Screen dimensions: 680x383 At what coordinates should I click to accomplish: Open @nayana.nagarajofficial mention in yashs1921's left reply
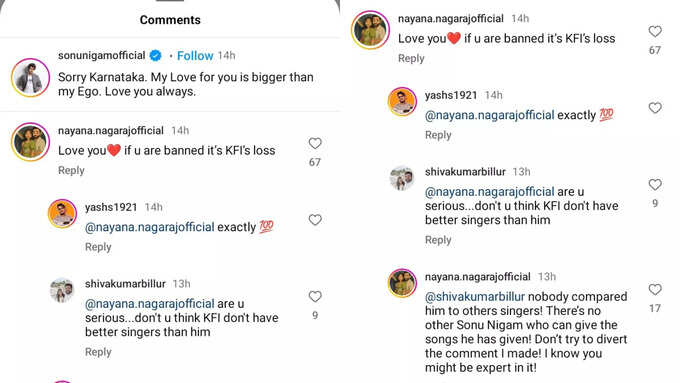[150, 227]
